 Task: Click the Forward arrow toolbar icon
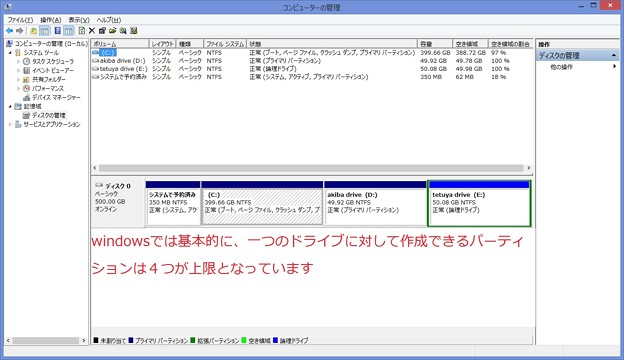[x=20, y=31]
